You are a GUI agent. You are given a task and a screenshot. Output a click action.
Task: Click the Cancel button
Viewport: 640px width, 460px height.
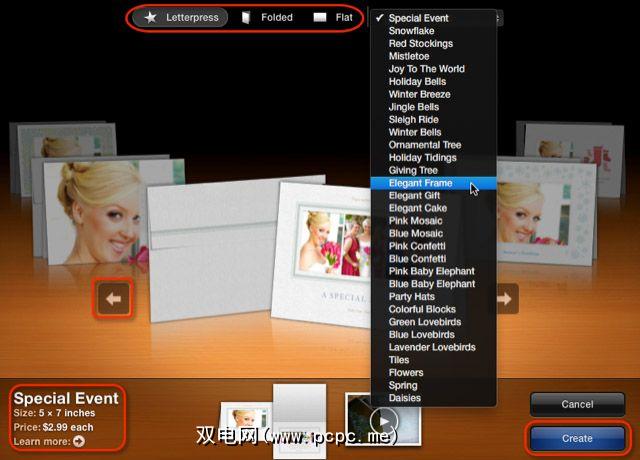click(x=577, y=404)
